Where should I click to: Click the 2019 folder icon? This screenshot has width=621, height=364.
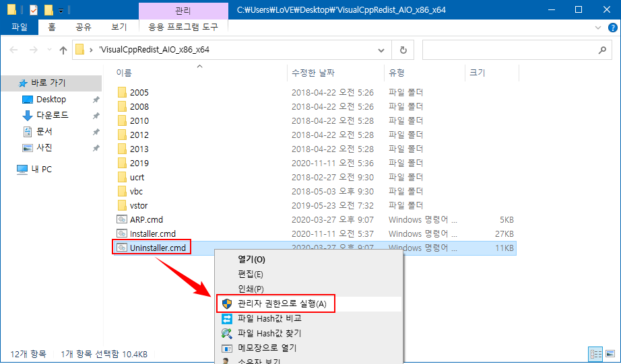point(122,163)
